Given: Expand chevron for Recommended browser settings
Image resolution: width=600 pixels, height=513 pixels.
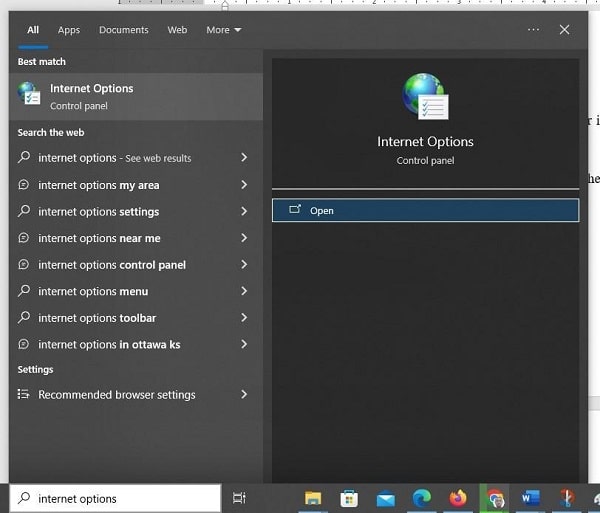Looking at the screenshot, I should [x=244, y=394].
